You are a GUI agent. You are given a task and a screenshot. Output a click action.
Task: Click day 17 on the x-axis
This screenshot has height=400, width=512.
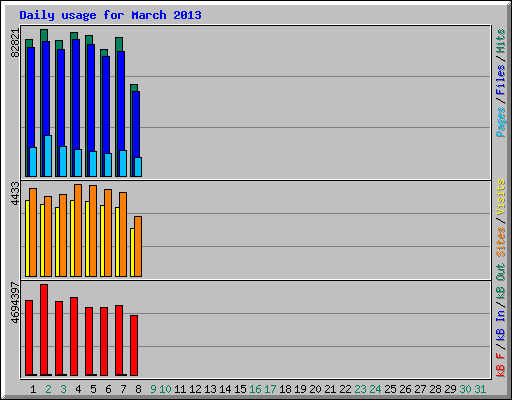[270, 389]
